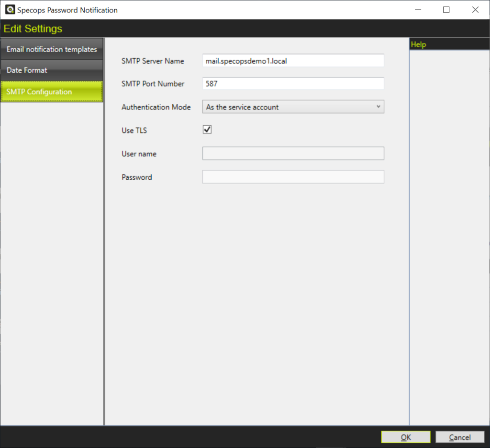This screenshot has width=490, height=448.
Task: Click the User name input field
Action: click(x=293, y=153)
